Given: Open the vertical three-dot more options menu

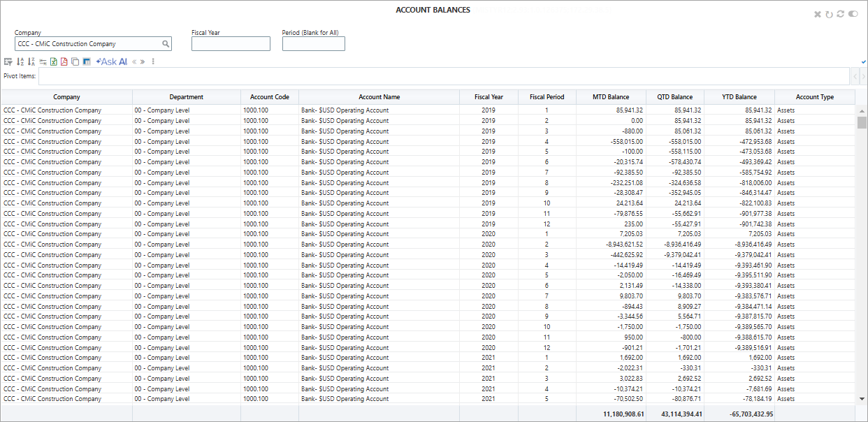Looking at the screenshot, I should click(x=153, y=61).
